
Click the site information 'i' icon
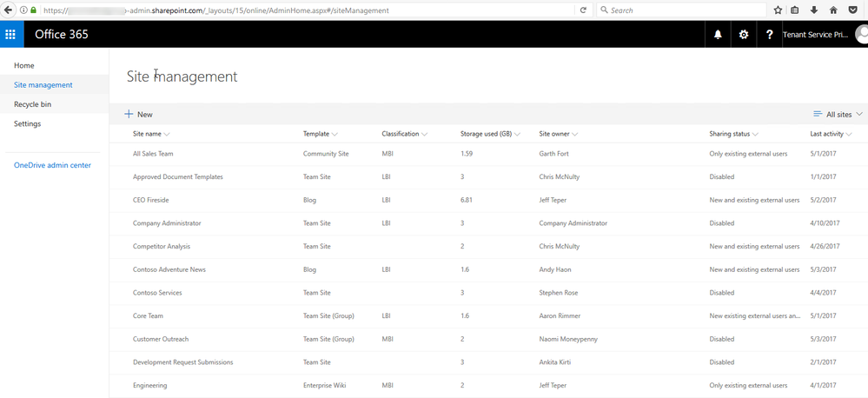23,10
